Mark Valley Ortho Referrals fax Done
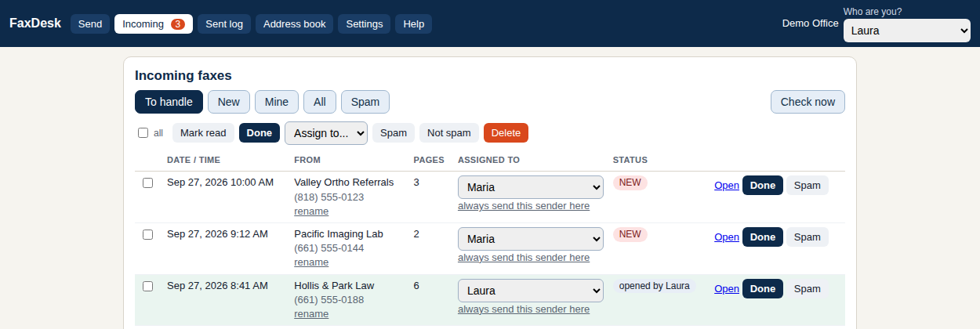980x329 pixels. coord(763,186)
